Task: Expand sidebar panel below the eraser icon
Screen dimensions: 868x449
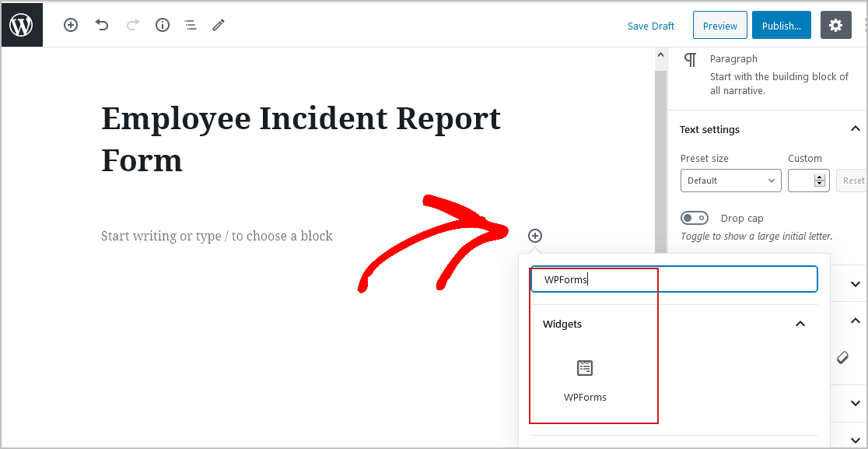Action: pos(856,403)
